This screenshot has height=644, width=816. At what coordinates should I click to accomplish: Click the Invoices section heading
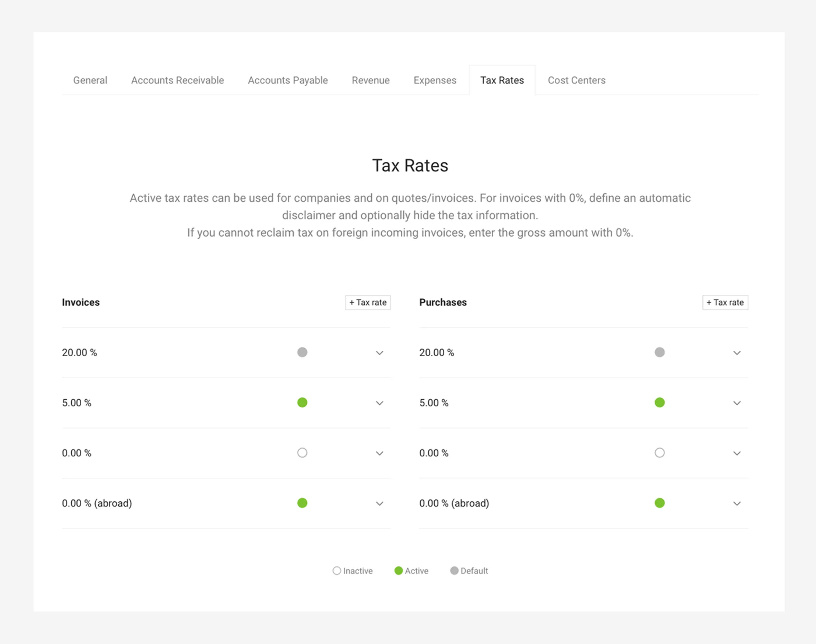[x=81, y=302]
